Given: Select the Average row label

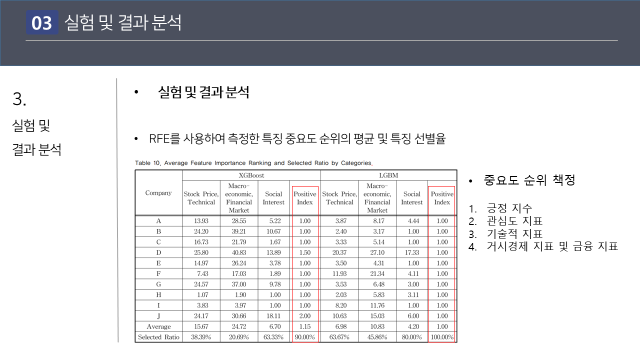Looking at the screenshot, I should pyautogui.click(x=159, y=327).
